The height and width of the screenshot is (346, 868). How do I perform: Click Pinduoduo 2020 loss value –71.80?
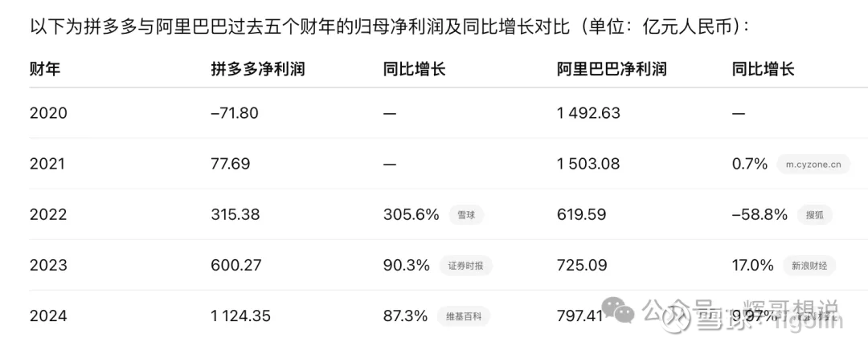pyautogui.click(x=235, y=113)
